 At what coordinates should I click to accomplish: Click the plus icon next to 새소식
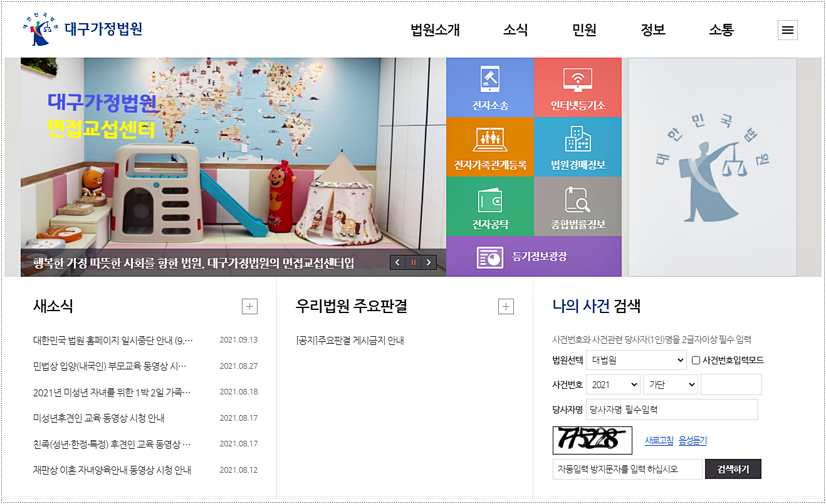coord(249,306)
